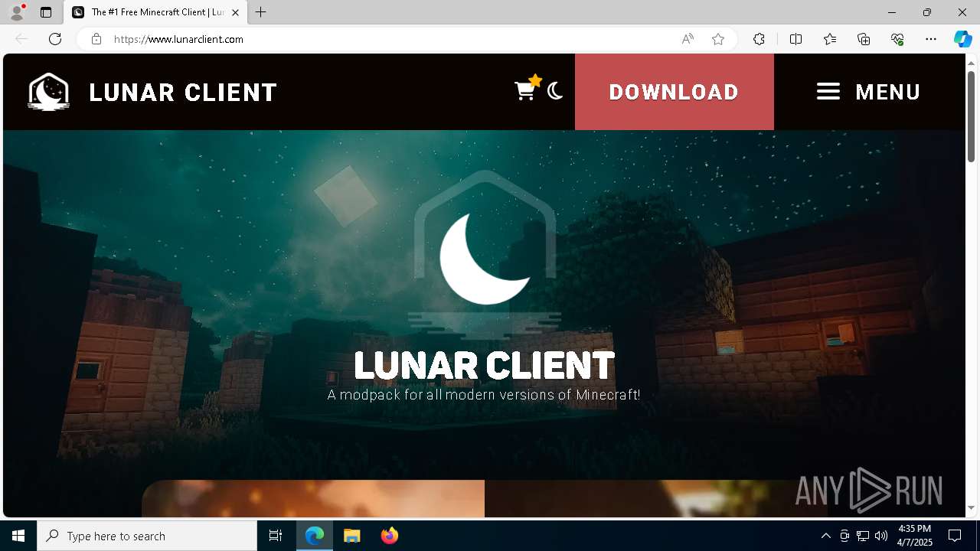Close the Lunar Client browser tab
This screenshot has width=980, height=551.
click(235, 12)
